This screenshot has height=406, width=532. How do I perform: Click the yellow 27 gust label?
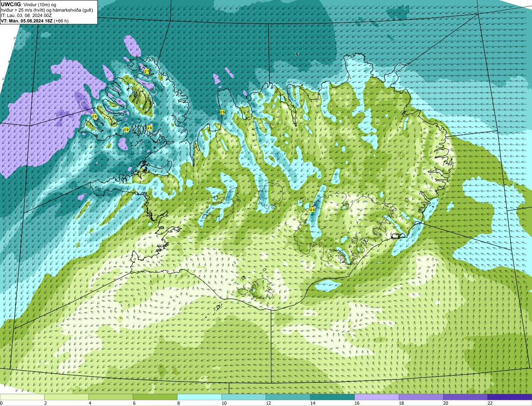[x=147, y=71]
